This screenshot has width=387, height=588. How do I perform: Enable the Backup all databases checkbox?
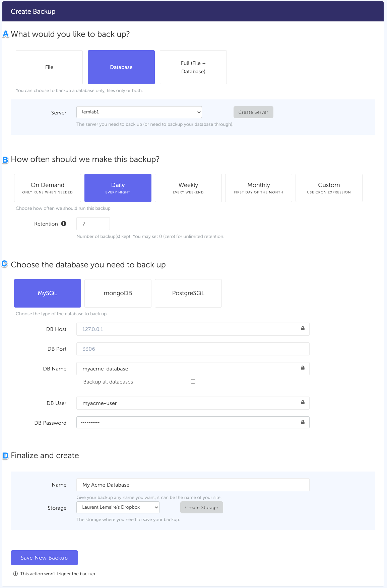193,382
